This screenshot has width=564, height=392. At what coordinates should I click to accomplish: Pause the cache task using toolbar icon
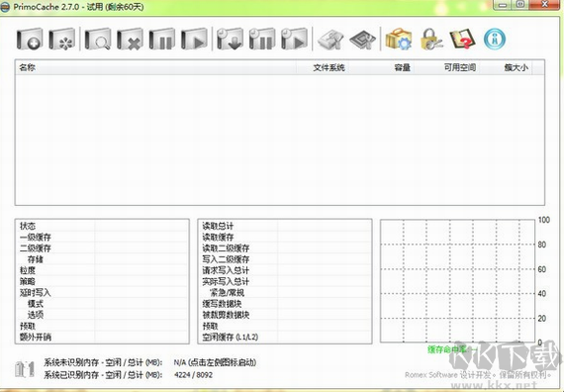pos(162,39)
